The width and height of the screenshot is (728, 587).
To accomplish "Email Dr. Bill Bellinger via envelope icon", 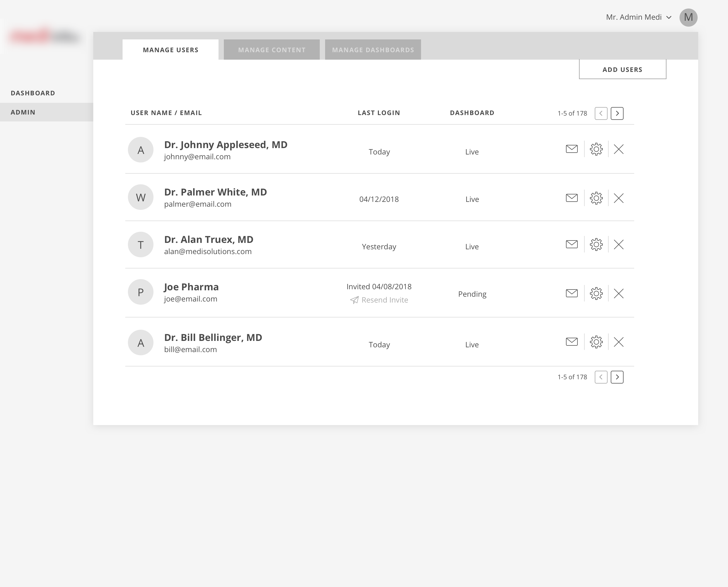I will coord(572,342).
